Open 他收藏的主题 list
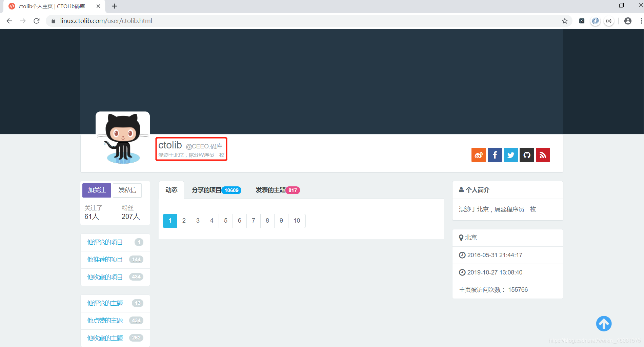Viewport: 644px width, 347px height. coord(115,338)
